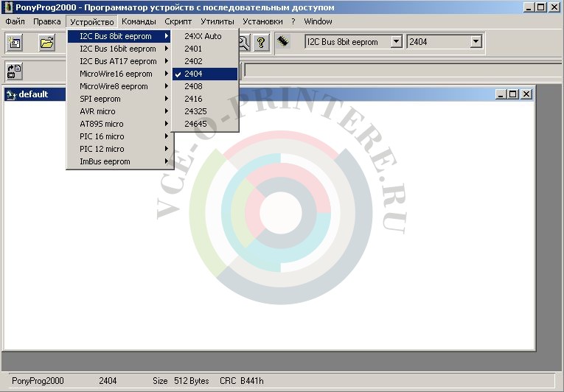Click the Open file folder icon
This screenshot has width=564, height=392.
coord(46,43)
